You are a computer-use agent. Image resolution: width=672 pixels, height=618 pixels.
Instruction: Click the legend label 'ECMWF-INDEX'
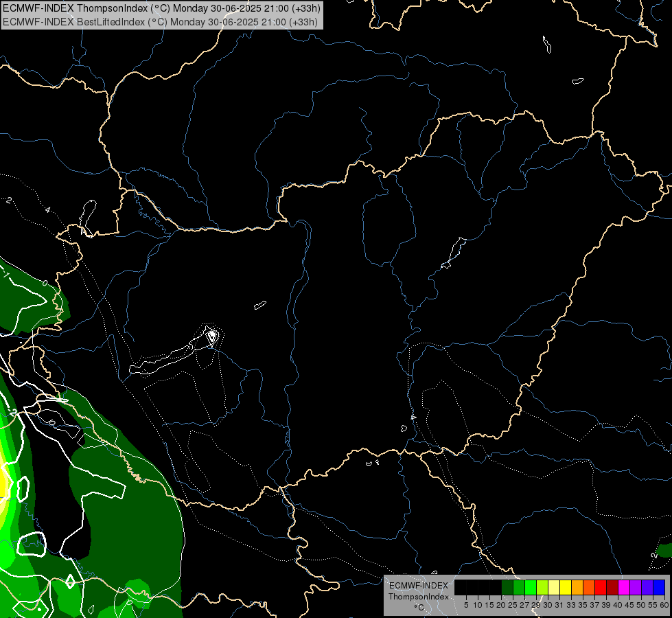coord(419,586)
